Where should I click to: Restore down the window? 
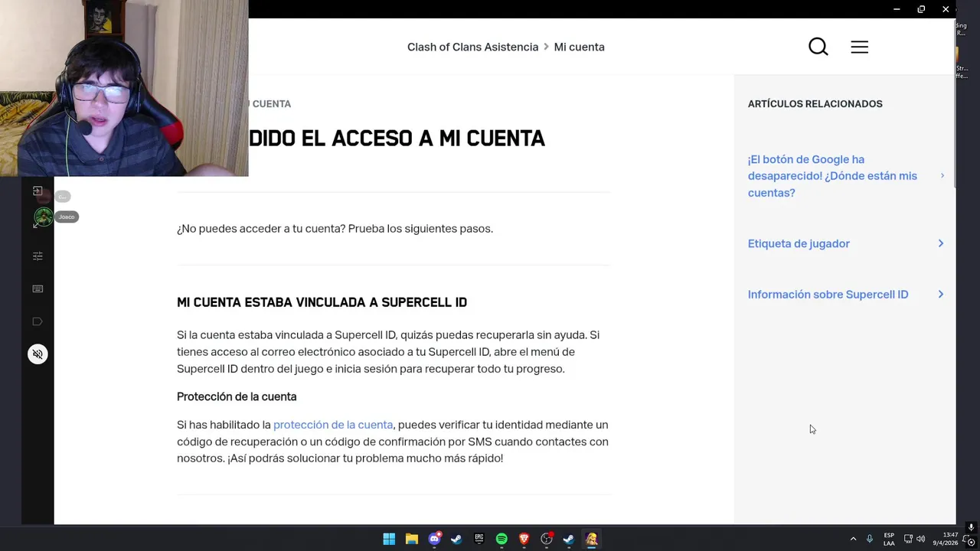point(921,9)
